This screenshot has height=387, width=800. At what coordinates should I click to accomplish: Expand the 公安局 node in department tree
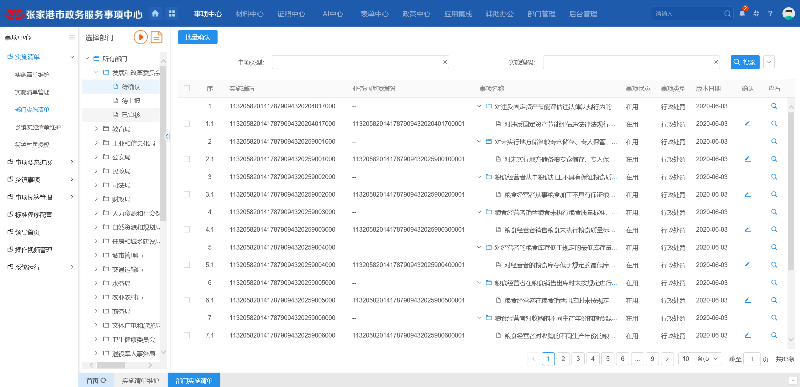[x=96, y=157]
